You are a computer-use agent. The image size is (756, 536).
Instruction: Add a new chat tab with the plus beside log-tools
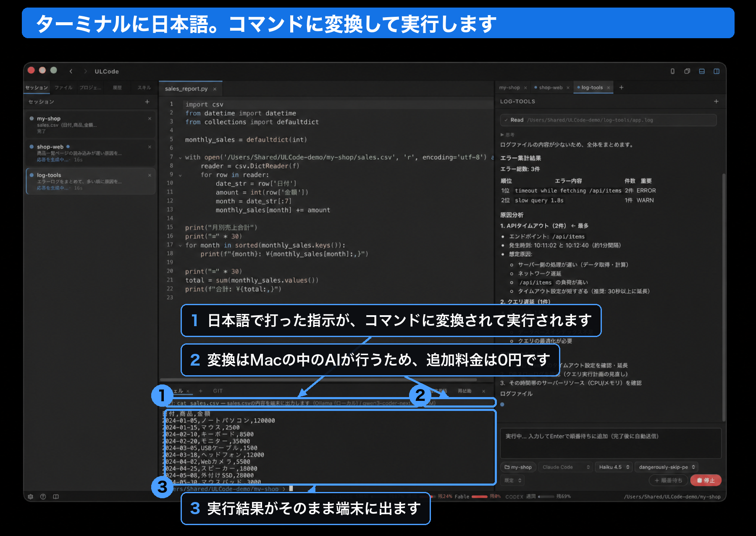click(621, 87)
